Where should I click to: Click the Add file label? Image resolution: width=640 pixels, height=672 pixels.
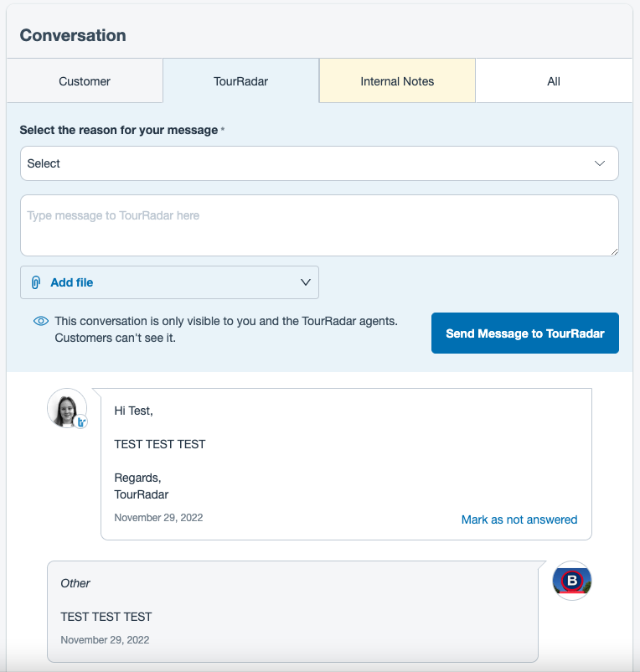click(72, 282)
